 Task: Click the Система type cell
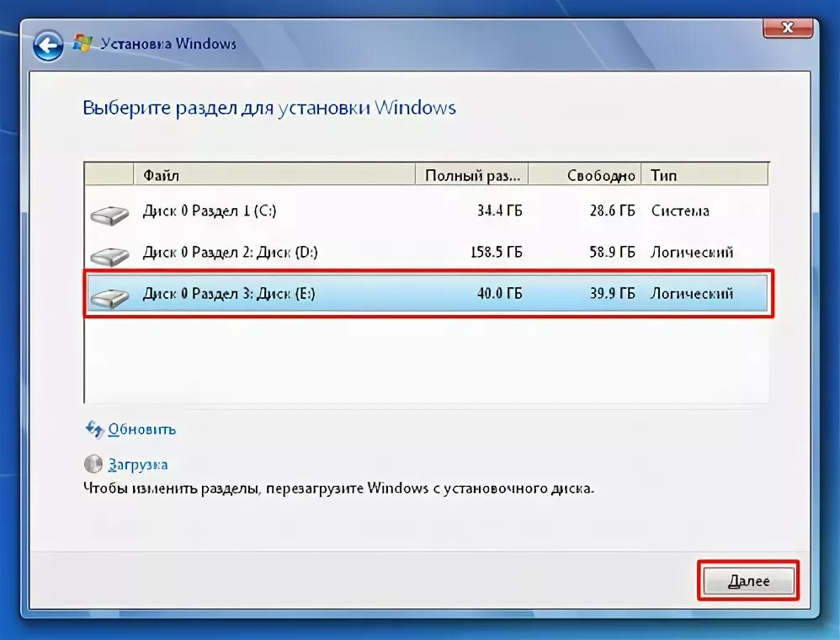680,211
